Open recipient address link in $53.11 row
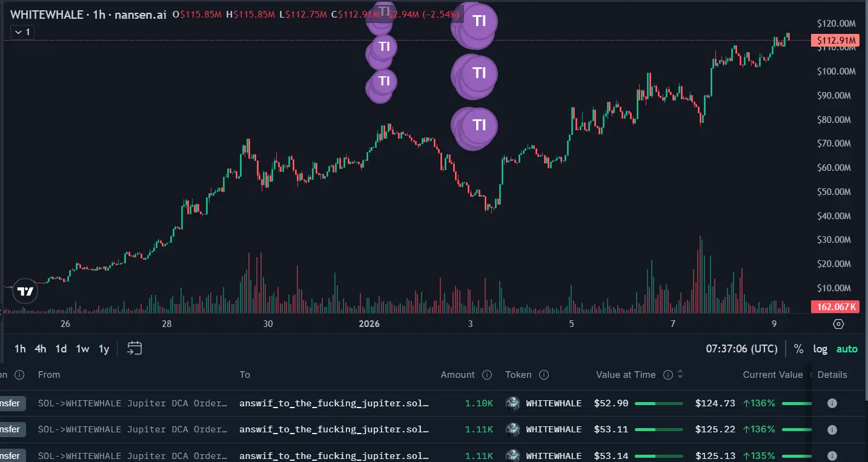The height and width of the screenshot is (462, 868). click(334, 429)
